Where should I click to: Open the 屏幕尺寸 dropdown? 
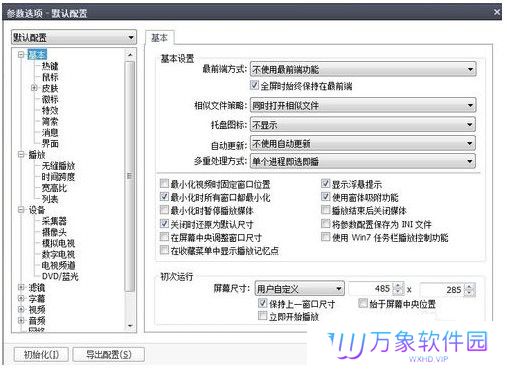(x=299, y=289)
